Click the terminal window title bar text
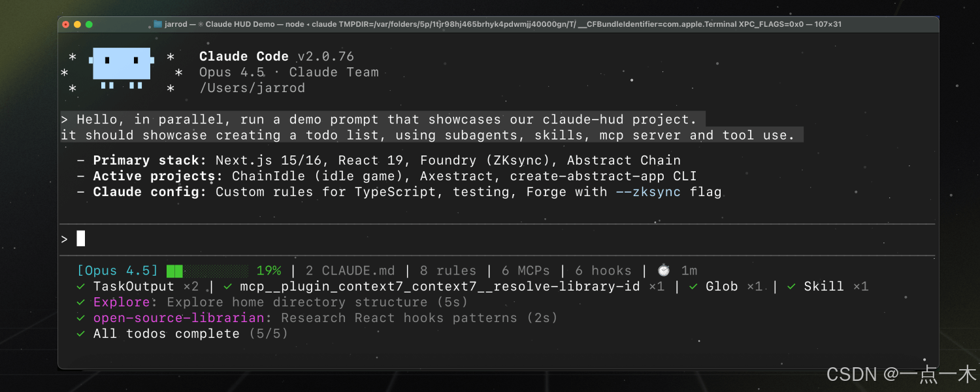 tap(502, 24)
